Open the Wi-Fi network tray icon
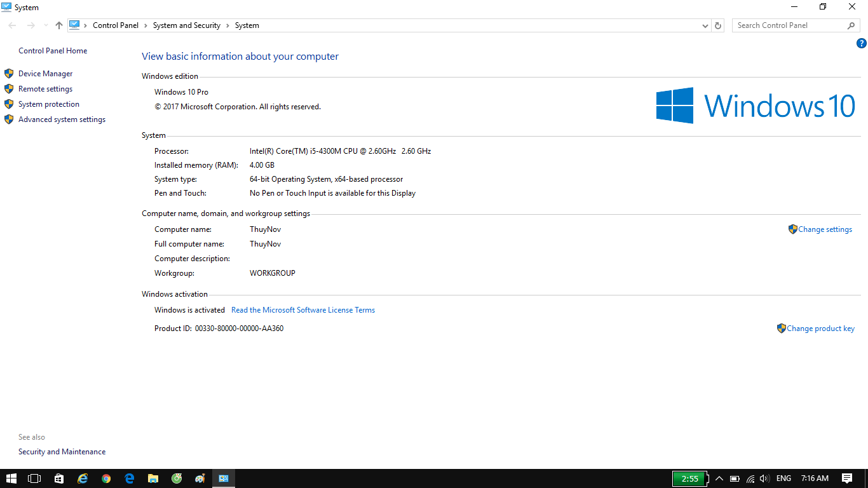Image resolution: width=868 pixels, height=488 pixels. click(750, 478)
